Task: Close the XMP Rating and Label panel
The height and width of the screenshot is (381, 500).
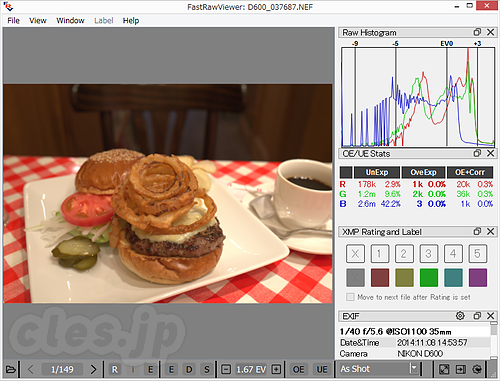Action: (x=490, y=231)
